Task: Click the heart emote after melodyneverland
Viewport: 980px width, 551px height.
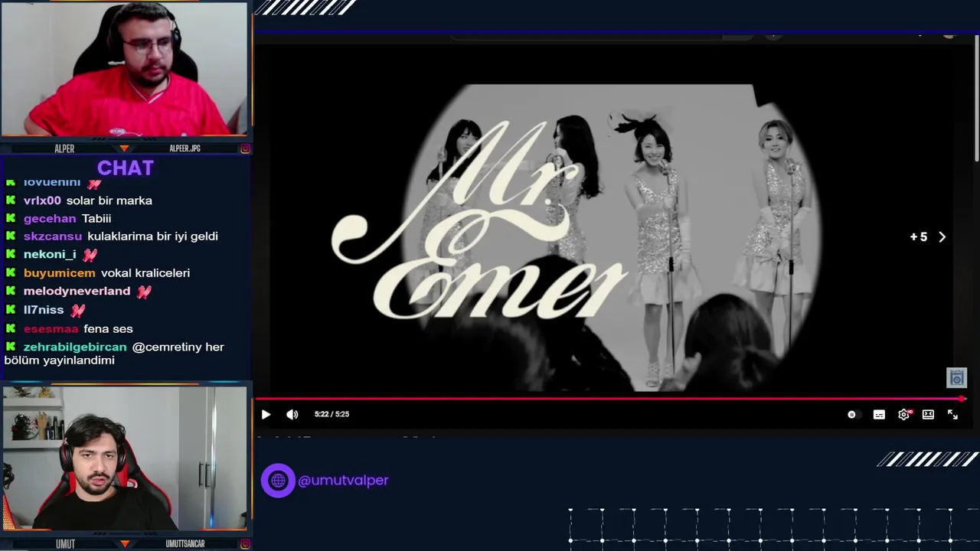Action: [x=144, y=292]
